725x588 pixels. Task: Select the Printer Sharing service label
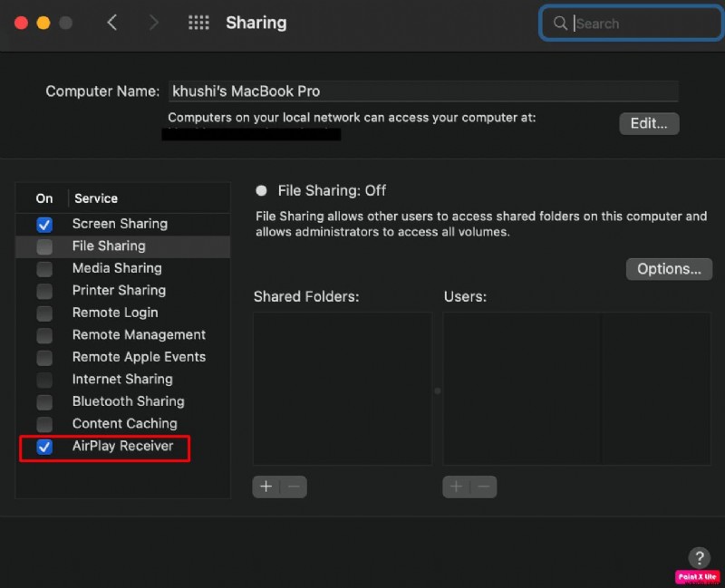point(119,290)
